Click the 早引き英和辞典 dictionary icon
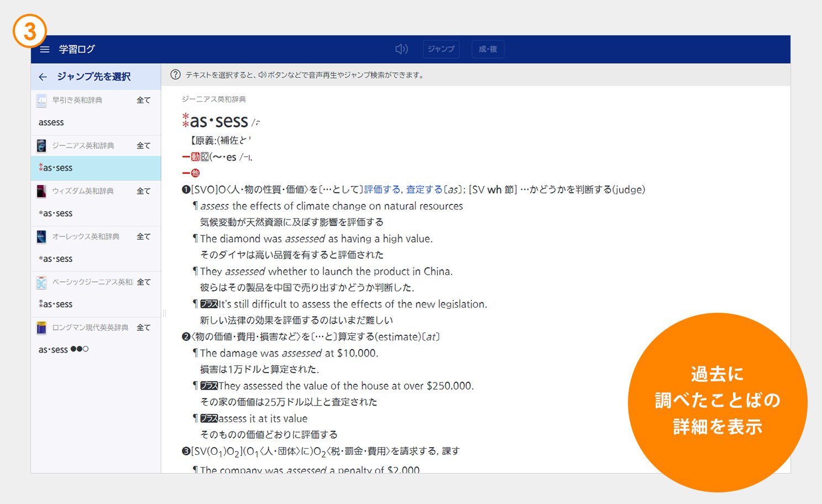The image size is (822, 504). point(41,101)
